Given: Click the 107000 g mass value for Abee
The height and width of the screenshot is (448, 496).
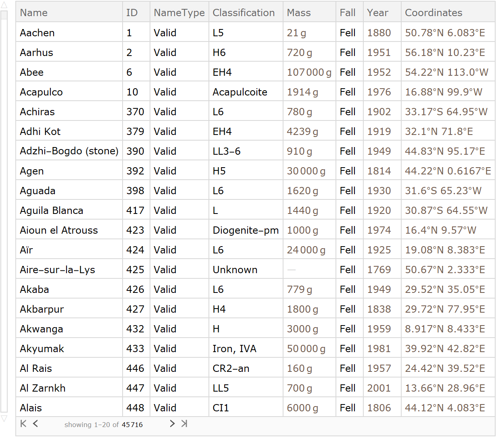Looking at the screenshot, I should (309, 72).
